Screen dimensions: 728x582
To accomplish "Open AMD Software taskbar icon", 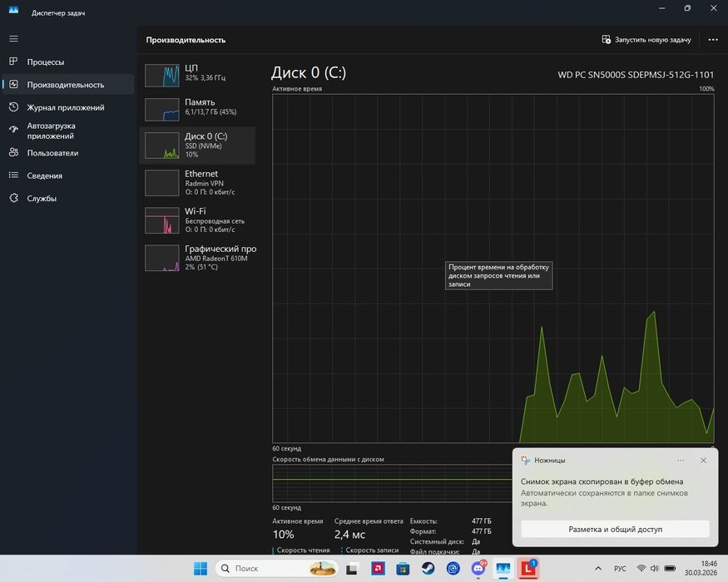I will [x=378, y=568].
